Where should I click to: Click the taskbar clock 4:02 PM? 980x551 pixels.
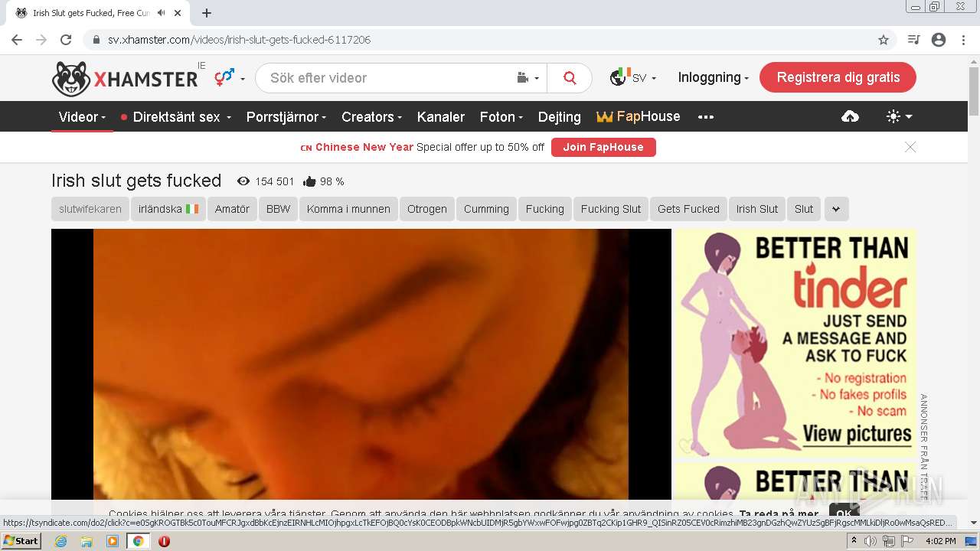940,541
